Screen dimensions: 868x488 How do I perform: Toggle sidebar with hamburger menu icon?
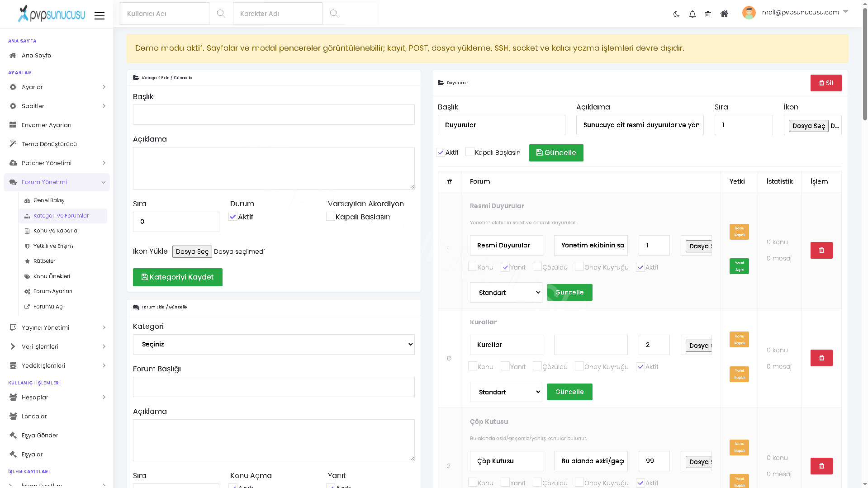pos(100,16)
